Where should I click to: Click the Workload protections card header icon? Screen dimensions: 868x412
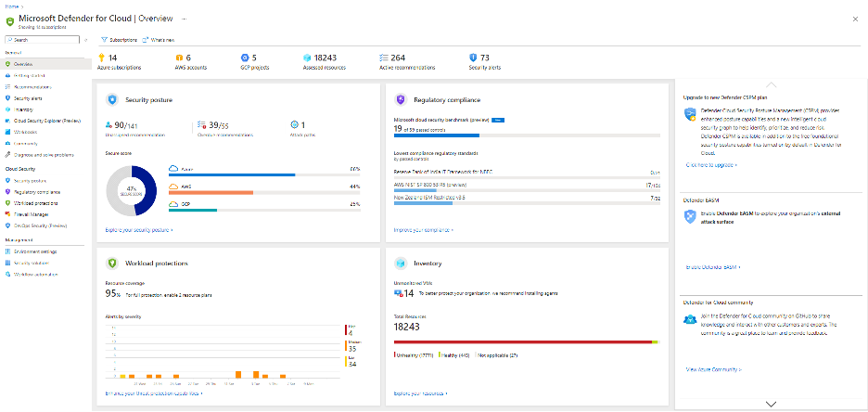pos(112,263)
